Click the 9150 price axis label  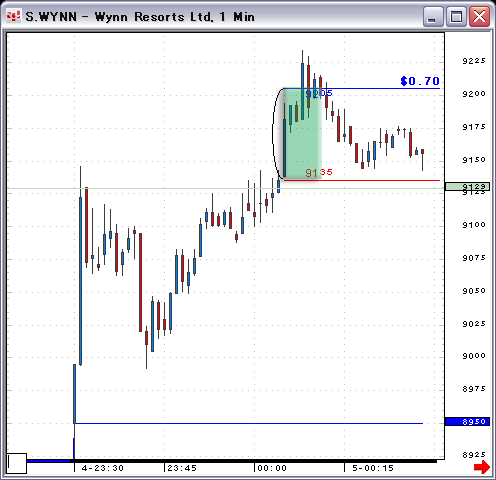tap(474, 160)
